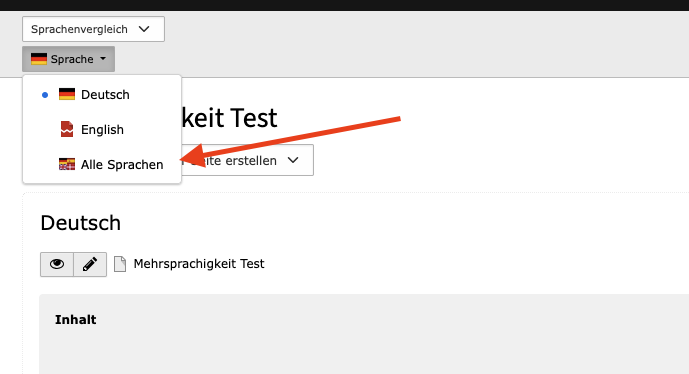Click the page document icon beside Mehrsprachigkeit Test
The image size is (689, 374).
point(120,264)
